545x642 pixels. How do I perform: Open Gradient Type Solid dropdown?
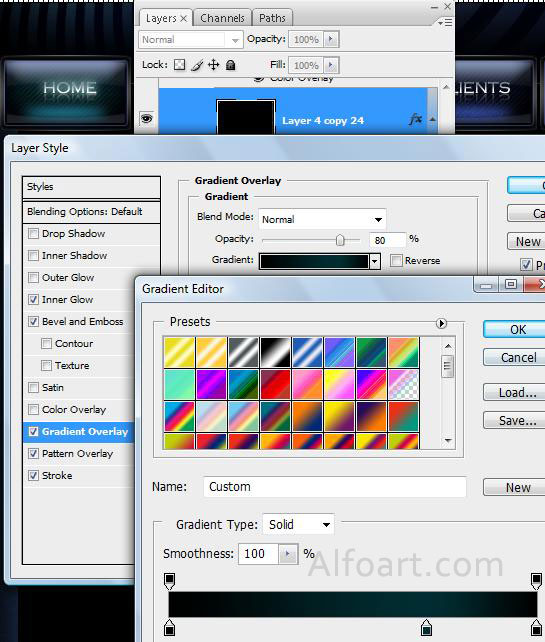(298, 524)
